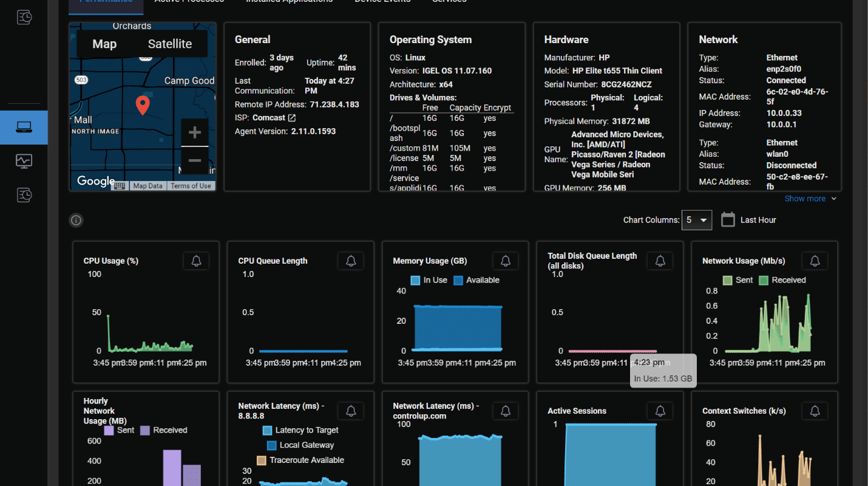Open map keyboard shortcuts icon
868x486 pixels.
(x=119, y=186)
